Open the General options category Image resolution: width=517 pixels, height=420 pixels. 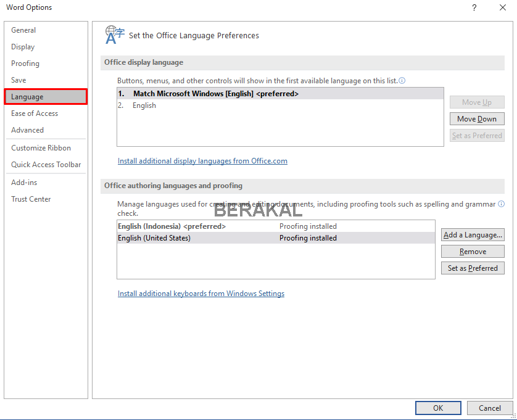click(46, 30)
